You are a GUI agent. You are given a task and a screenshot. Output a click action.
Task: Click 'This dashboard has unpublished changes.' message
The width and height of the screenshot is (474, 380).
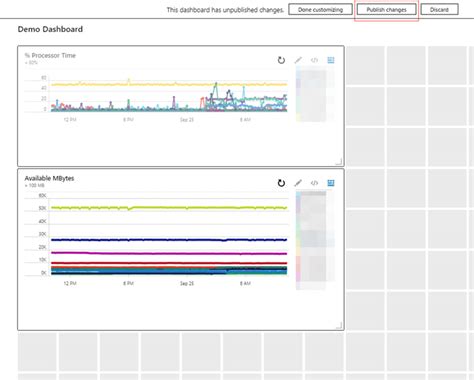[225, 10]
